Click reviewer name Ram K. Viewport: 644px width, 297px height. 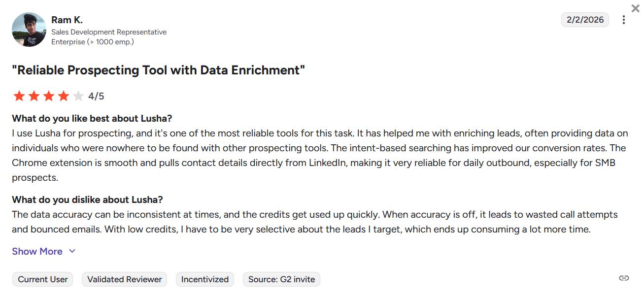67,20
